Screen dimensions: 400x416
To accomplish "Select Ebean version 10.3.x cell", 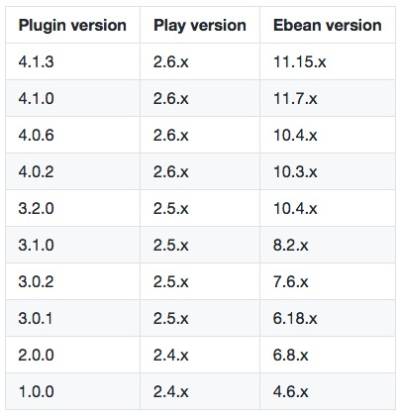I will (x=328, y=172).
